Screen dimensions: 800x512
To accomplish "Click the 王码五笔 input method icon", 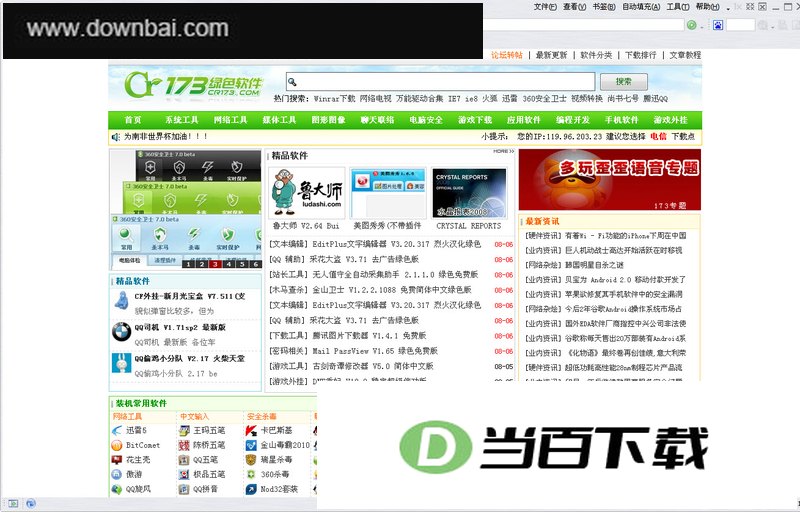I will (x=184, y=430).
